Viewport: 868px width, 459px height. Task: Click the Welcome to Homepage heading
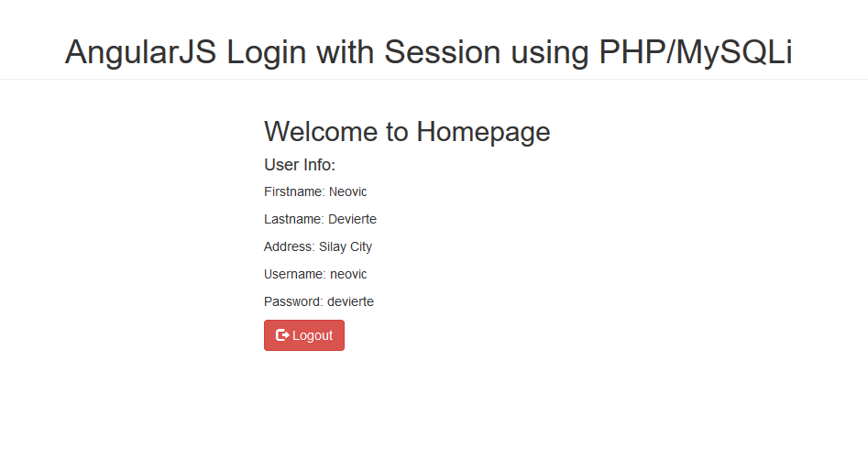tap(407, 132)
